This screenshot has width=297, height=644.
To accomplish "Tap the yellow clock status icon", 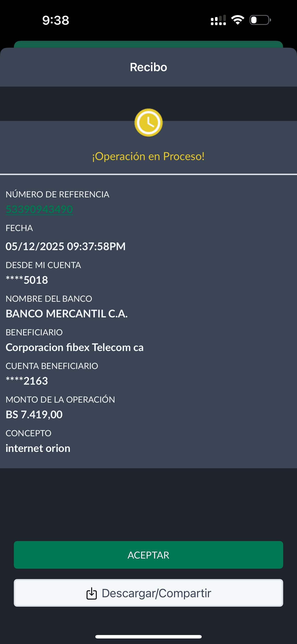I will (x=148, y=123).
